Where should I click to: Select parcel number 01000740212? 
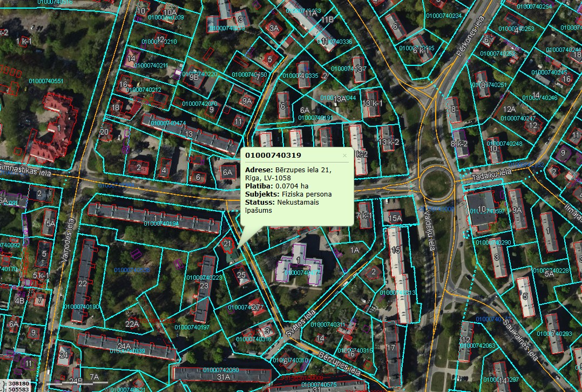click(144, 90)
